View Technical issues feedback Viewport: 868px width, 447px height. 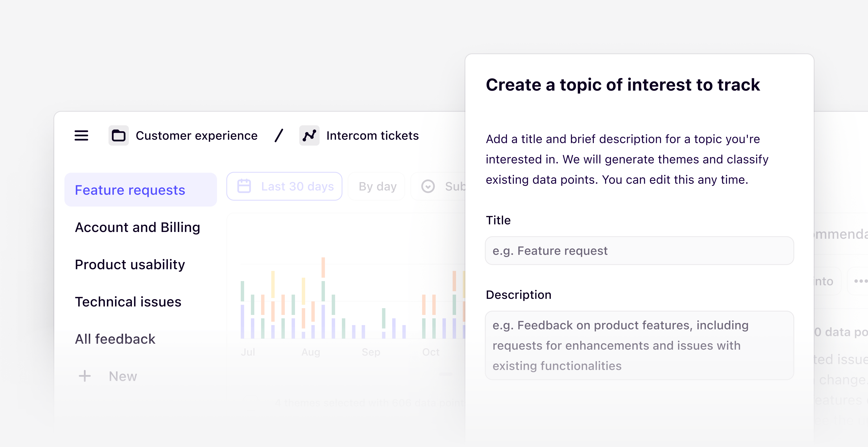coord(128,302)
